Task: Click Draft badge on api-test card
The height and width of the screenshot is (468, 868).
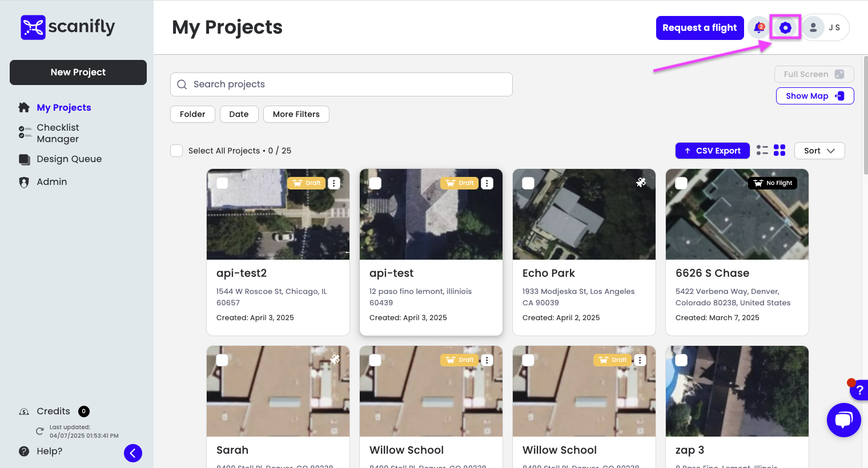Action: [x=460, y=183]
